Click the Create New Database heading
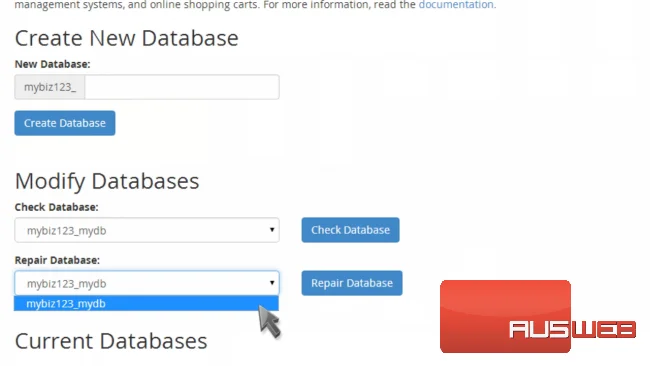The height and width of the screenshot is (366, 650). click(x=126, y=39)
